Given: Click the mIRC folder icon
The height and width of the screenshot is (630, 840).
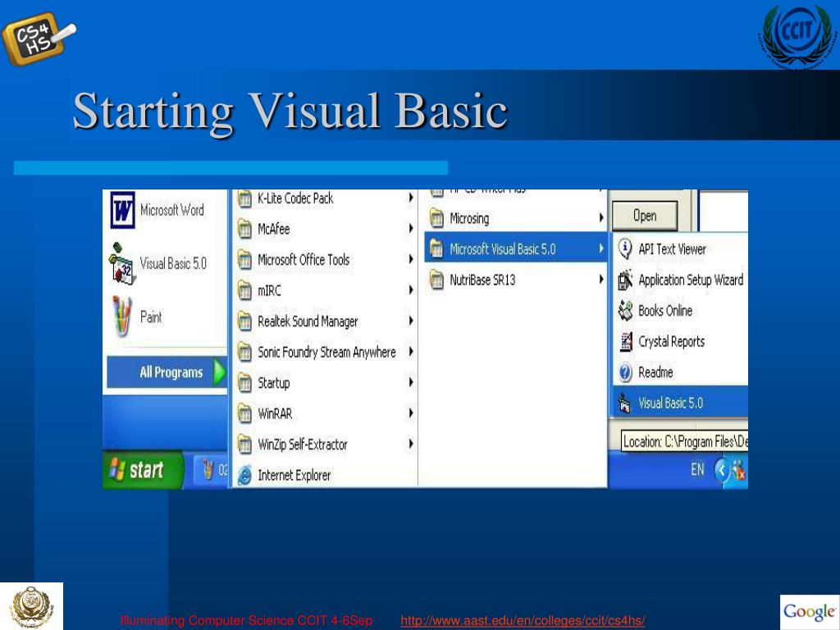Looking at the screenshot, I should point(244,290).
